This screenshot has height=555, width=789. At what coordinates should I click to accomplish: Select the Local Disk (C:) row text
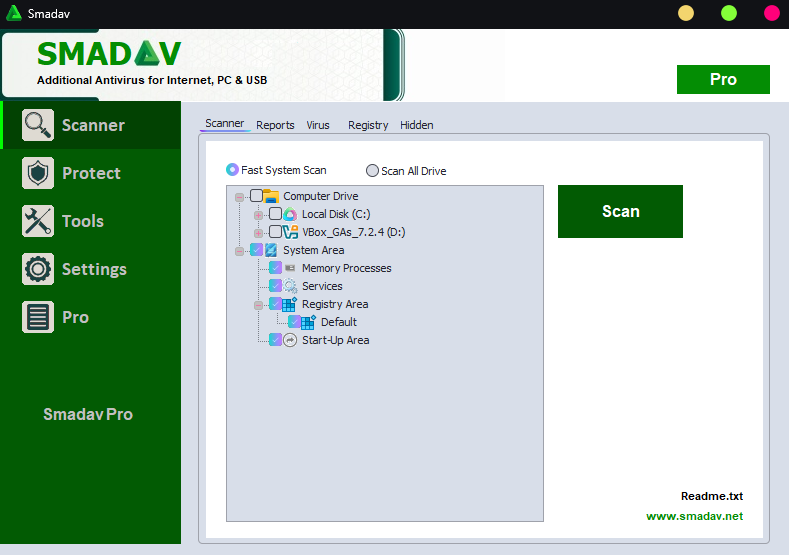[336, 214]
